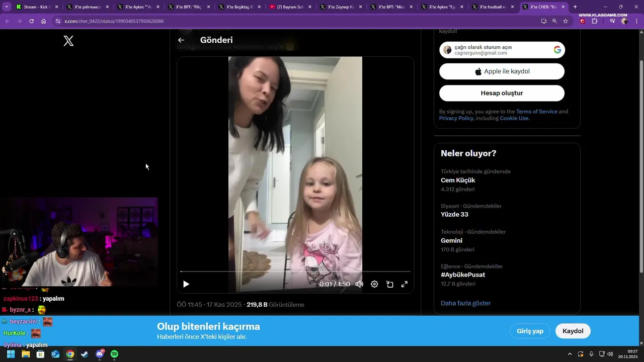The width and height of the screenshot is (644, 362).
Task: Expand the video to fullscreen
Action: click(x=404, y=284)
